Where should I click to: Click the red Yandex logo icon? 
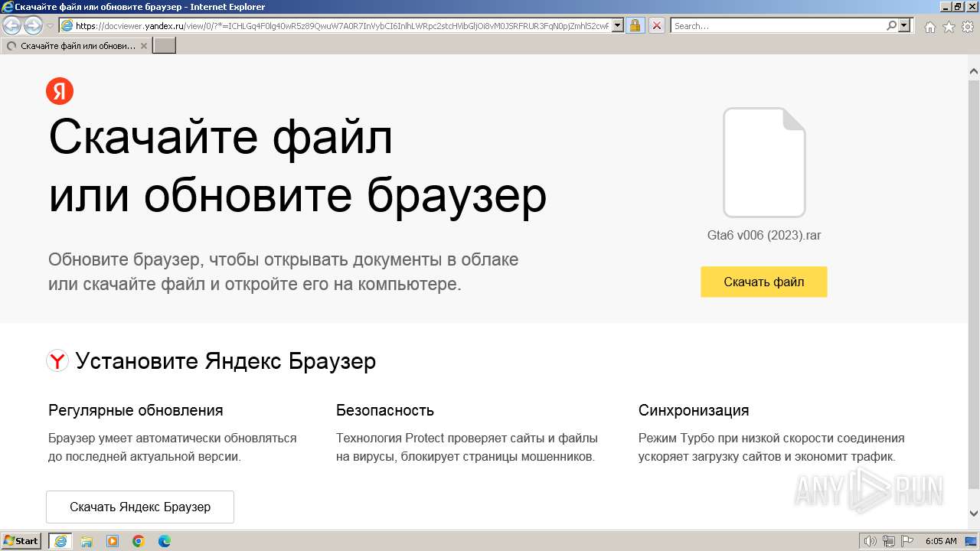(x=60, y=91)
